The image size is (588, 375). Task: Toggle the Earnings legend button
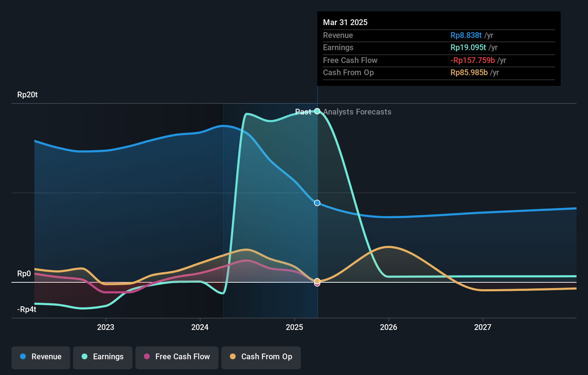(x=103, y=357)
